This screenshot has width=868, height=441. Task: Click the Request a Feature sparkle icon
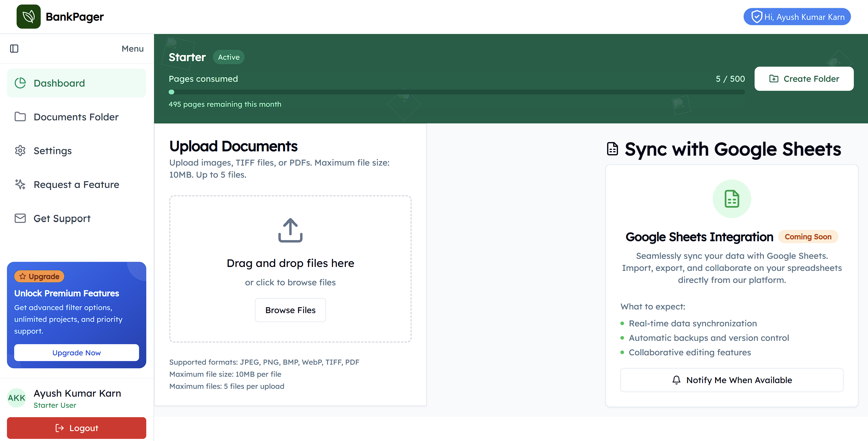click(20, 184)
